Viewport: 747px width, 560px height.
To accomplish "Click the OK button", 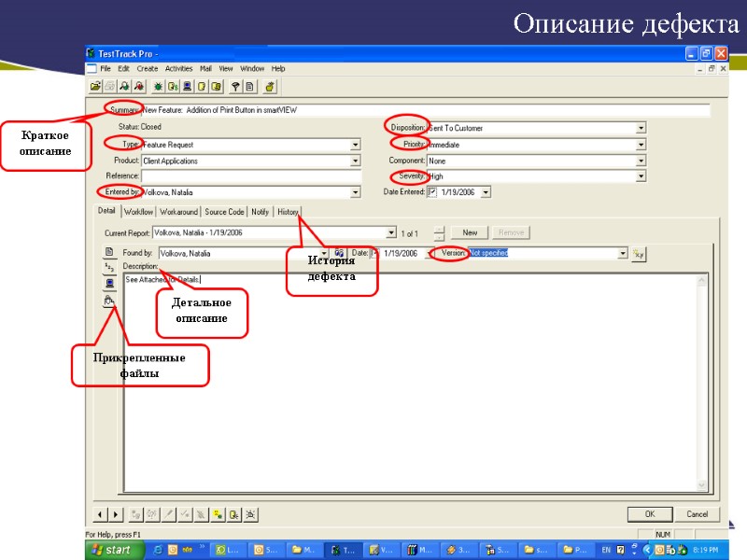I will coord(650,514).
